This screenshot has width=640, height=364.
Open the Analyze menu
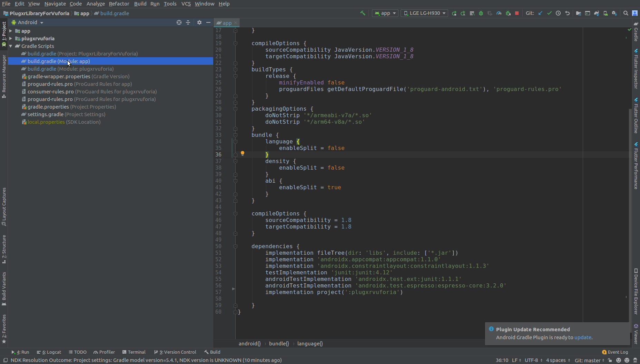tap(96, 4)
